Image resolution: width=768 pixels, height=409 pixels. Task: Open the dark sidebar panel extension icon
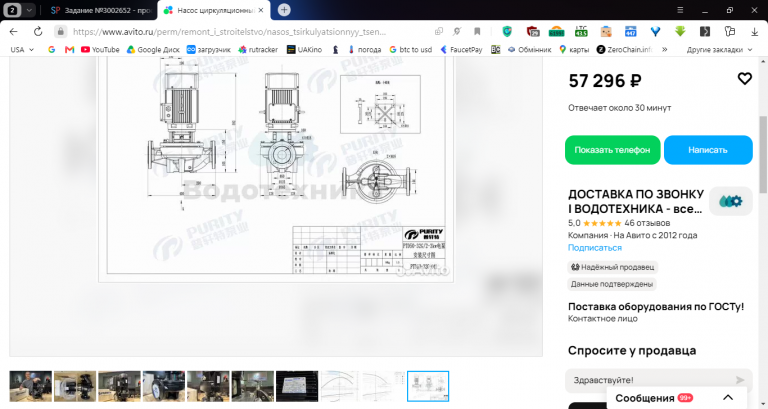(705, 32)
